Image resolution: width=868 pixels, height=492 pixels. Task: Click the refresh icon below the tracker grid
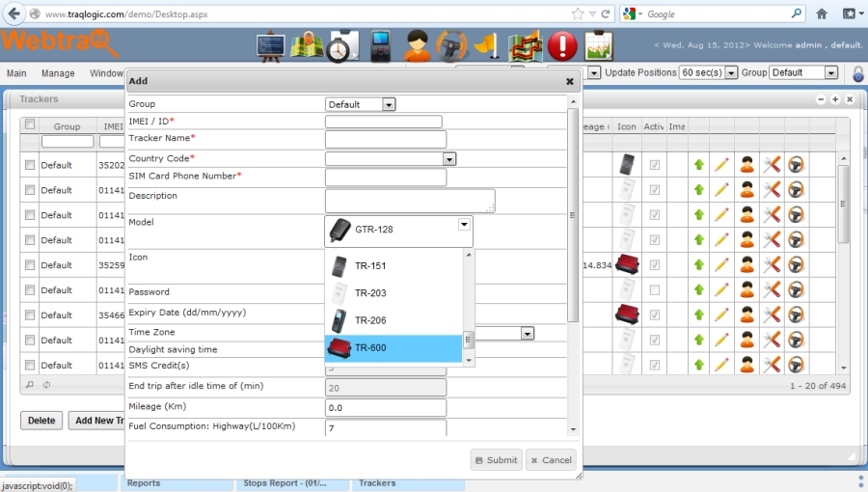pyautogui.click(x=46, y=384)
